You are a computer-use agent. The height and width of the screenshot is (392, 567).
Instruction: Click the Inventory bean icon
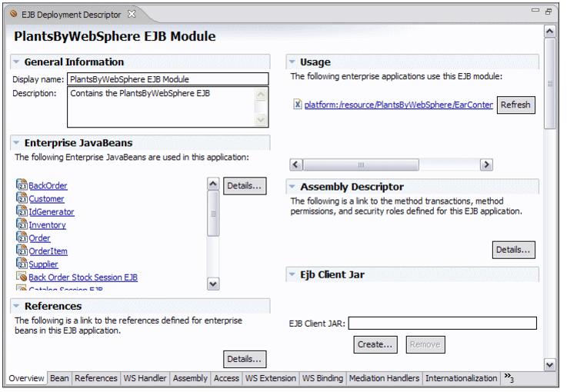click(x=22, y=224)
